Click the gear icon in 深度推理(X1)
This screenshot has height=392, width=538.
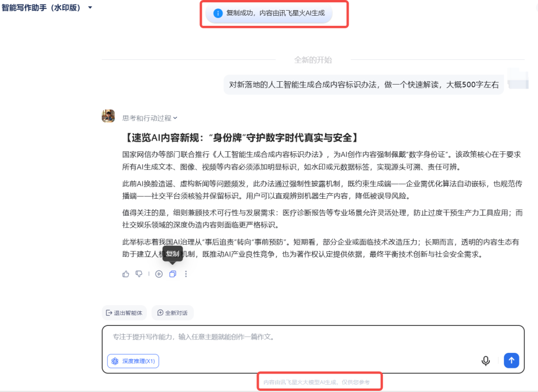(x=115, y=361)
